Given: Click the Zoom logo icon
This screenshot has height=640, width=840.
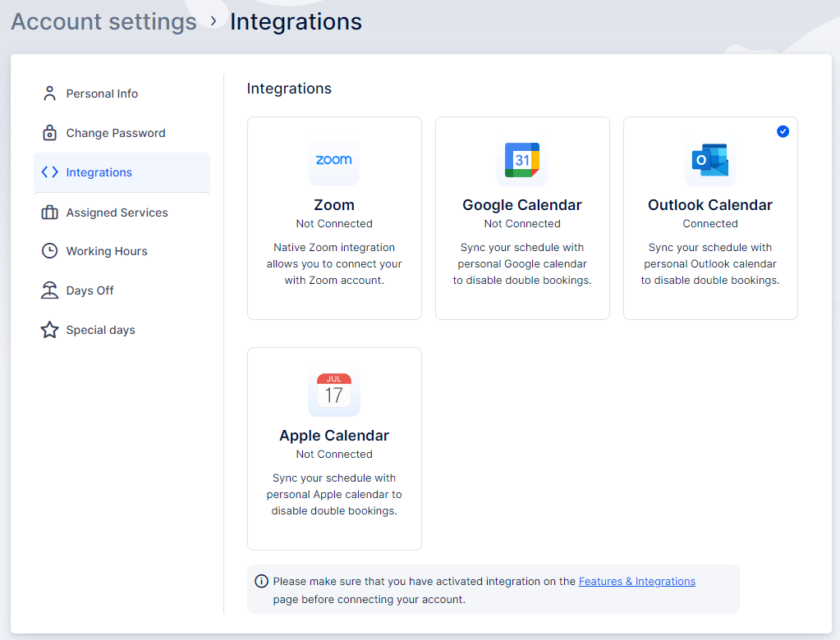Looking at the screenshot, I should [333, 162].
